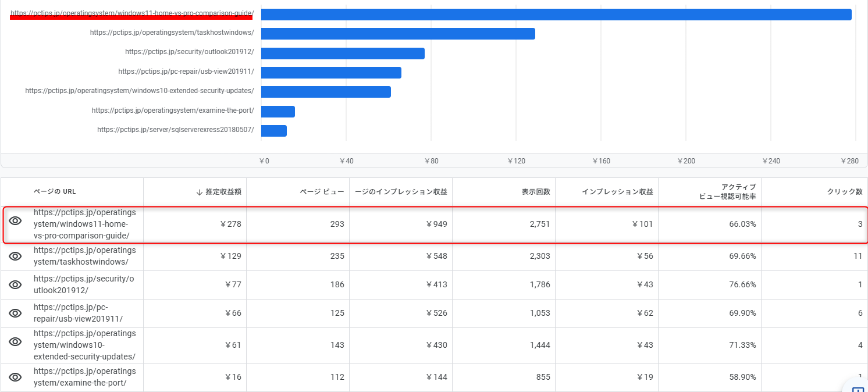The height and width of the screenshot is (392, 868).
Task: Toggle eye icon for examine-the-port row
Action: 15,377
